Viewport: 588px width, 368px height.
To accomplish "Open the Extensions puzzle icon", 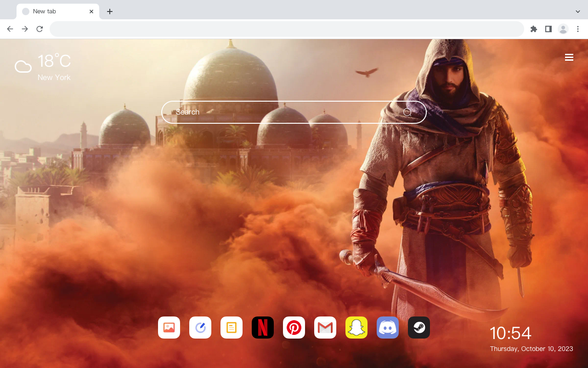I will 533,29.
